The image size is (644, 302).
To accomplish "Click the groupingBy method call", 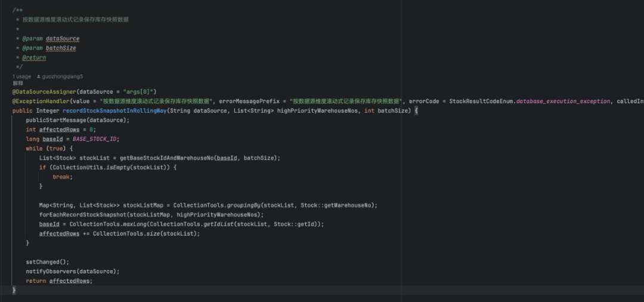I will pyautogui.click(x=243, y=205).
